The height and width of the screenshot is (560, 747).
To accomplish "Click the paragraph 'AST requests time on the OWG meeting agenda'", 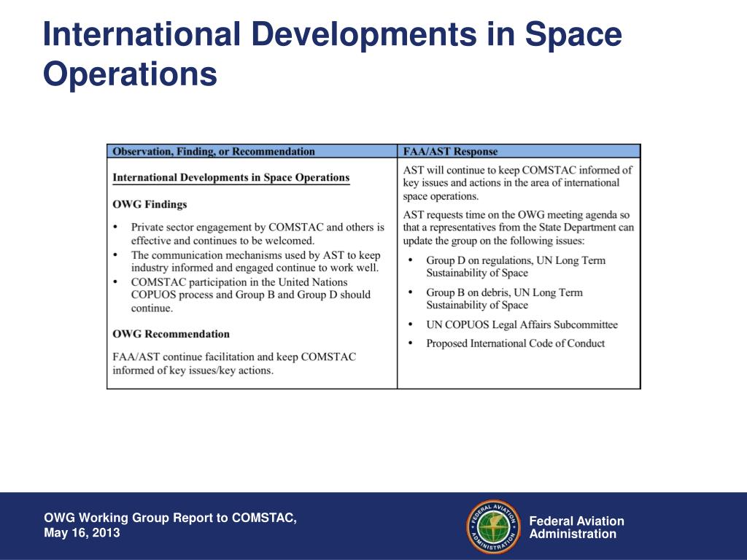I will pyautogui.click(x=519, y=227).
